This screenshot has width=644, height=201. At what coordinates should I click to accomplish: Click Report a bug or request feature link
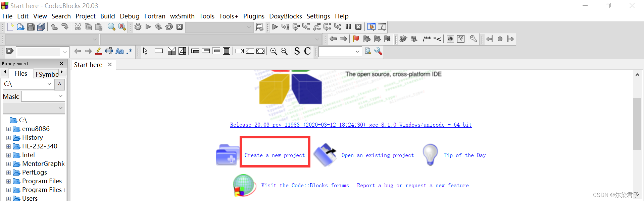pyautogui.click(x=414, y=186)
